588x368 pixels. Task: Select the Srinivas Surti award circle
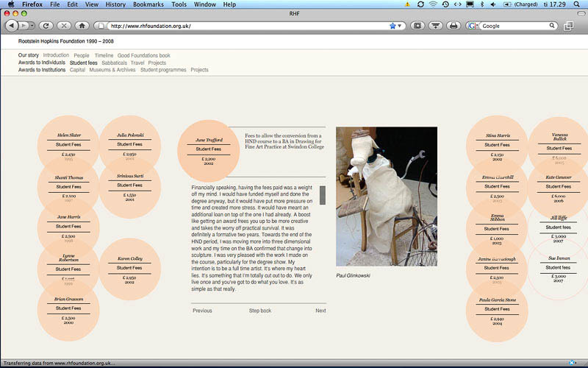coord(130,188)
